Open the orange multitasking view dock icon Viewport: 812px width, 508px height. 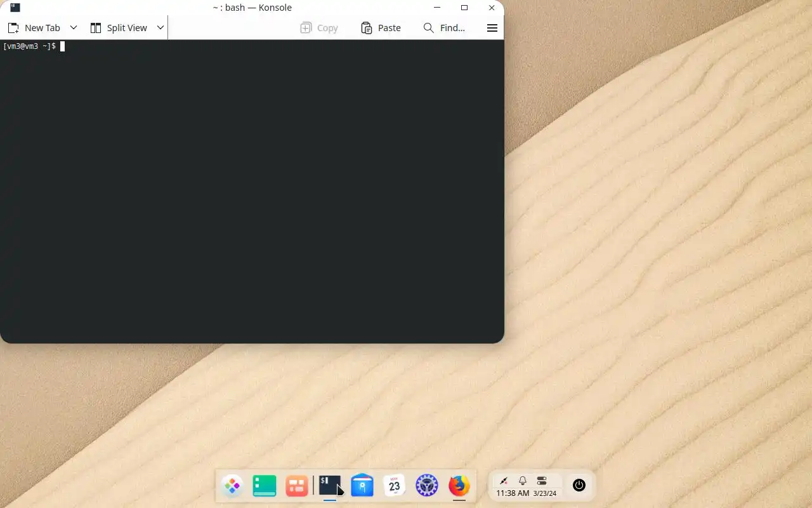[297, 486]
